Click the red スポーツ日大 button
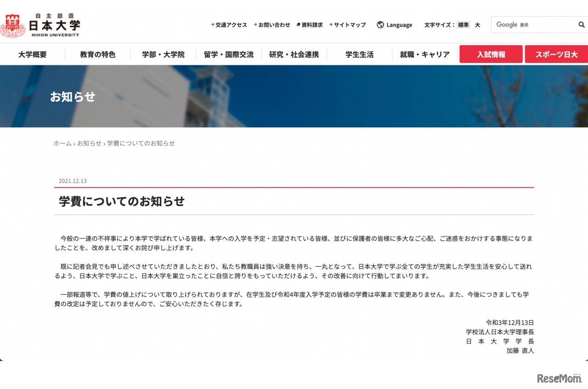 click(556, 54)
